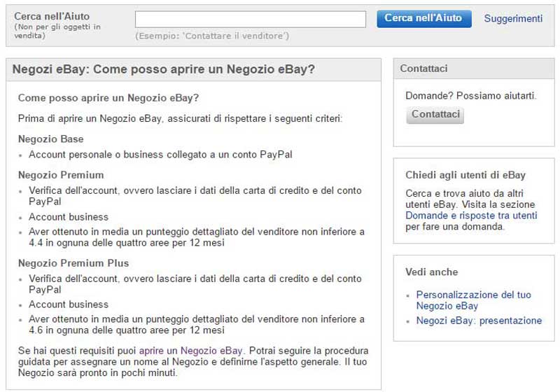Click the Cerca nell'Aiuto label beside the search box
Image resolution: width=560 pixels, height=392 pixels.
[x=52, y=16]
